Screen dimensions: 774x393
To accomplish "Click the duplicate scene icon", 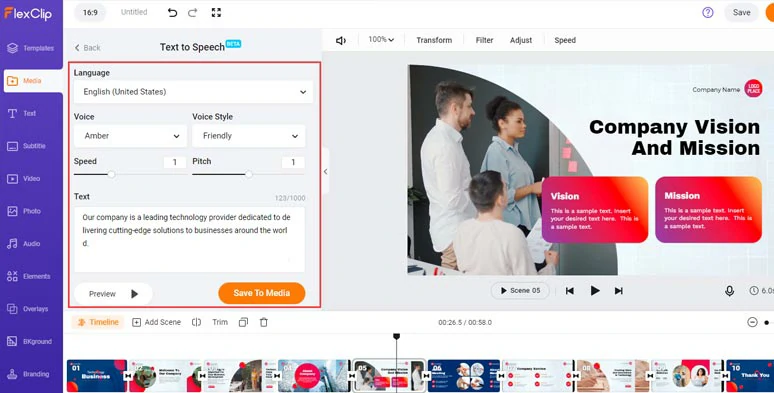I will tap(243, 322).
